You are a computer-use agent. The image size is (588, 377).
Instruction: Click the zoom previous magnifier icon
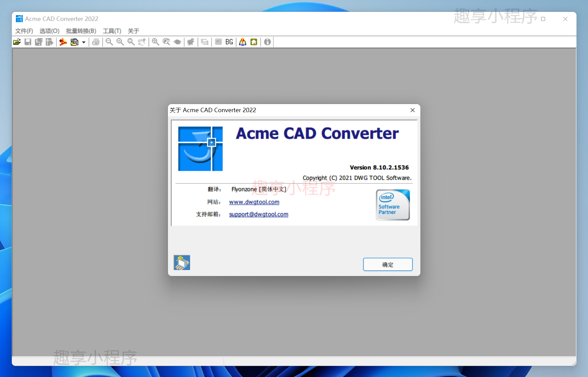pyautogui.click(x=166, y=42)
